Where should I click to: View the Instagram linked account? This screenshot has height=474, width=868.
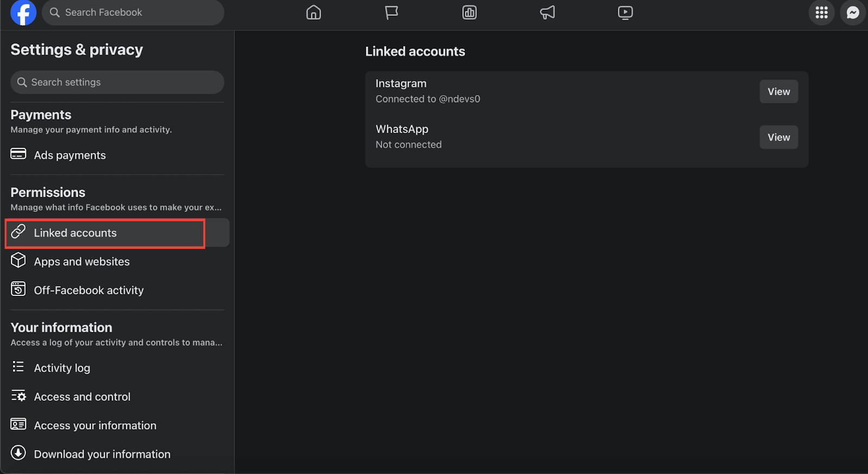point(778,92)
